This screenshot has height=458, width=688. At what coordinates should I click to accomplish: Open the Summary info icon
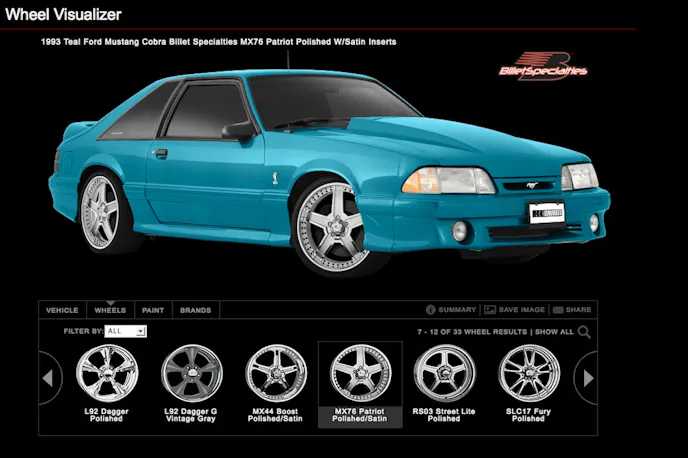pos(431,310)
